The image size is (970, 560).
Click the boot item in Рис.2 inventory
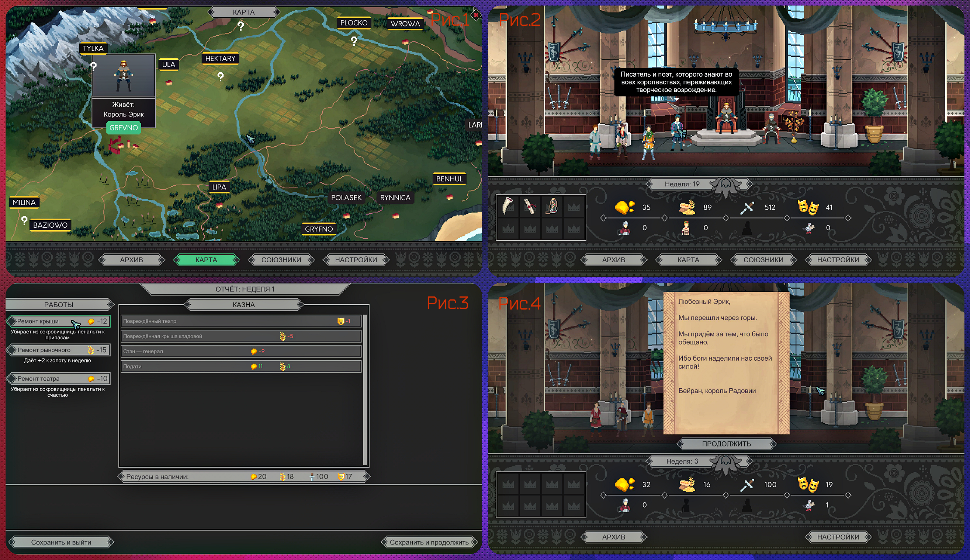[552, 206]
